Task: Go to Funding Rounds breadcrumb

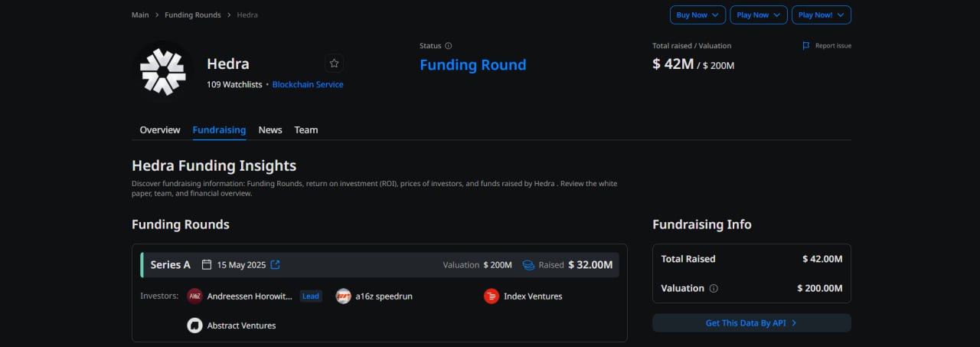Action: 192,15
